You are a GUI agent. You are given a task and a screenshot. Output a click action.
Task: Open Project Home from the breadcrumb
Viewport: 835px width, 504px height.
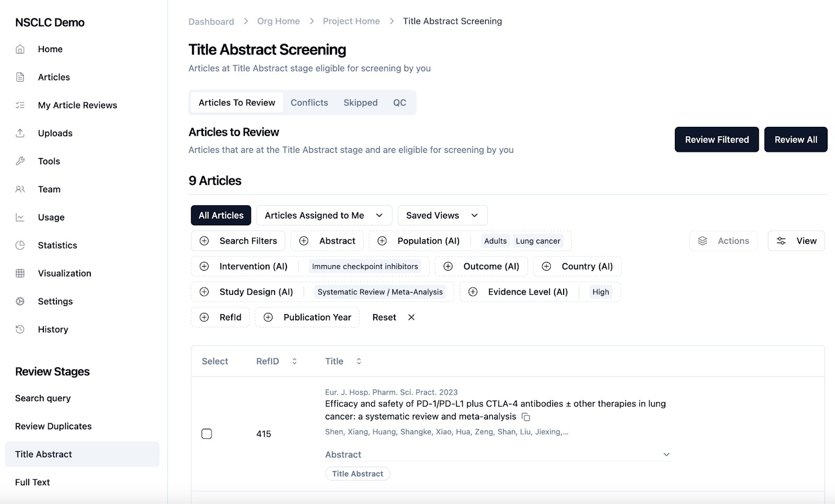[x=351, y=21]
